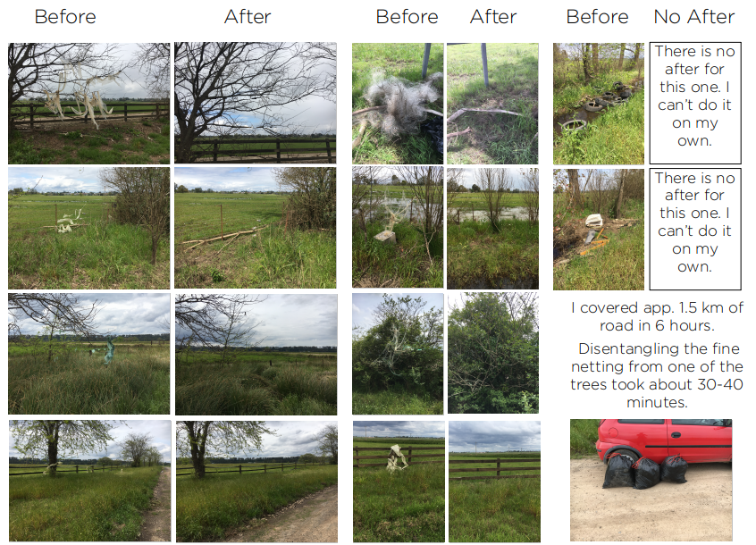Open the dirt path with tree before photo

[89, 481]
